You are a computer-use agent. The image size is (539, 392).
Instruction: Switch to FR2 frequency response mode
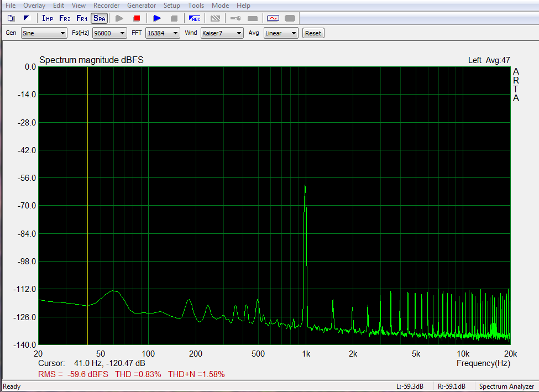pos(65,18)
